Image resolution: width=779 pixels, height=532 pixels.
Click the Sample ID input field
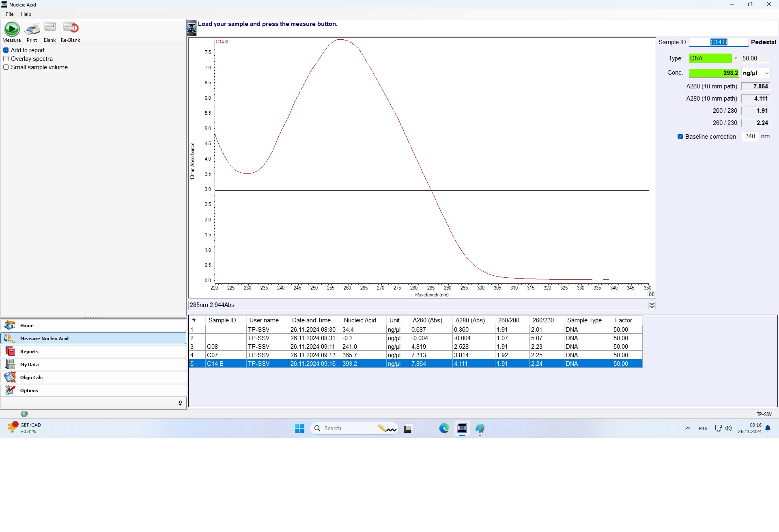pos(719,42)
